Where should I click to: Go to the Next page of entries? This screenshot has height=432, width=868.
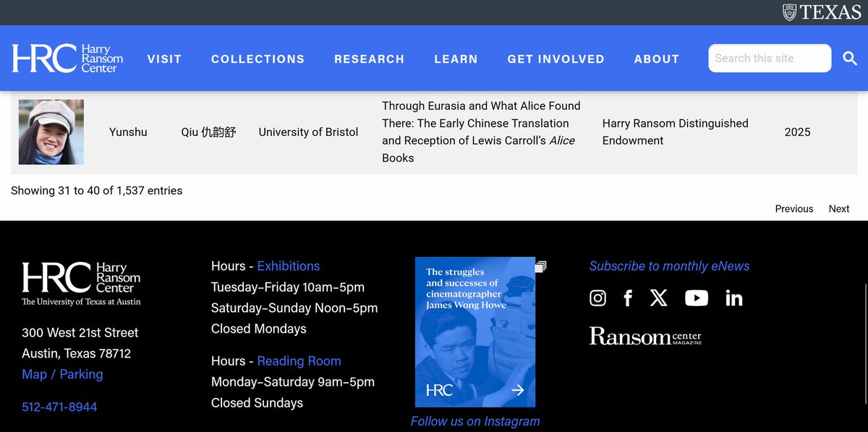coord(839,208)
